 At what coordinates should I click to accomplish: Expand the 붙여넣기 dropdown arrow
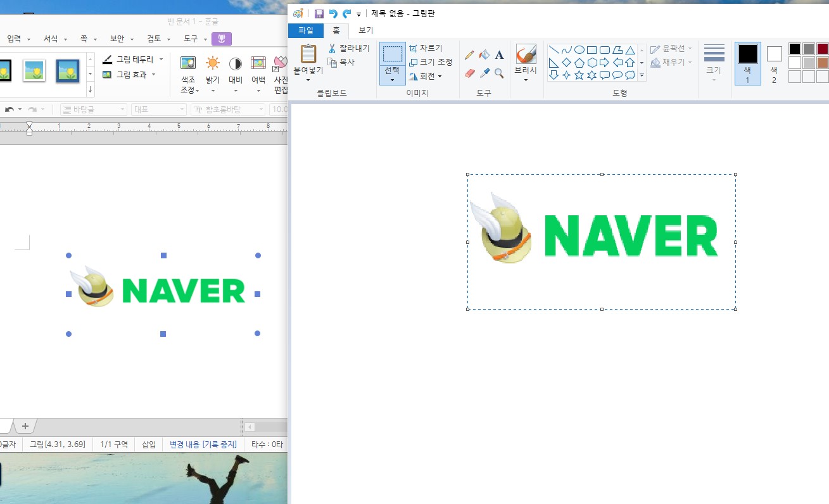point(308,80)
